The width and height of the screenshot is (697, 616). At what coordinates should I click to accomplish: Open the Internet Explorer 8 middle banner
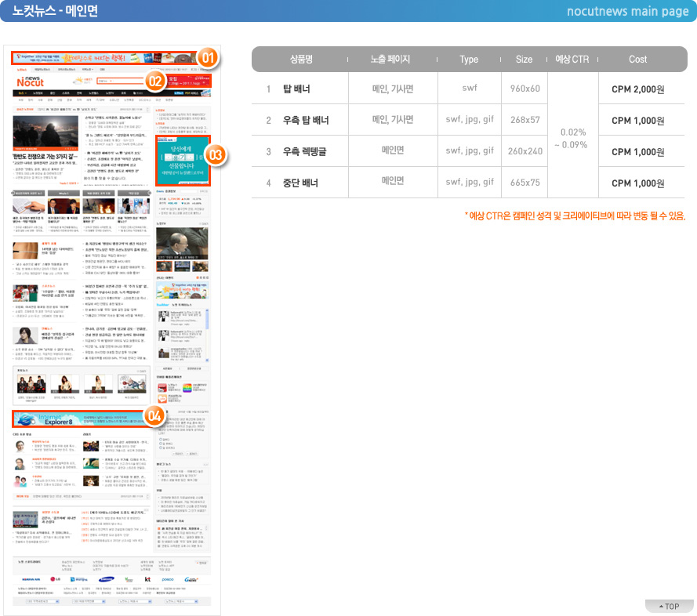point(78,419)
